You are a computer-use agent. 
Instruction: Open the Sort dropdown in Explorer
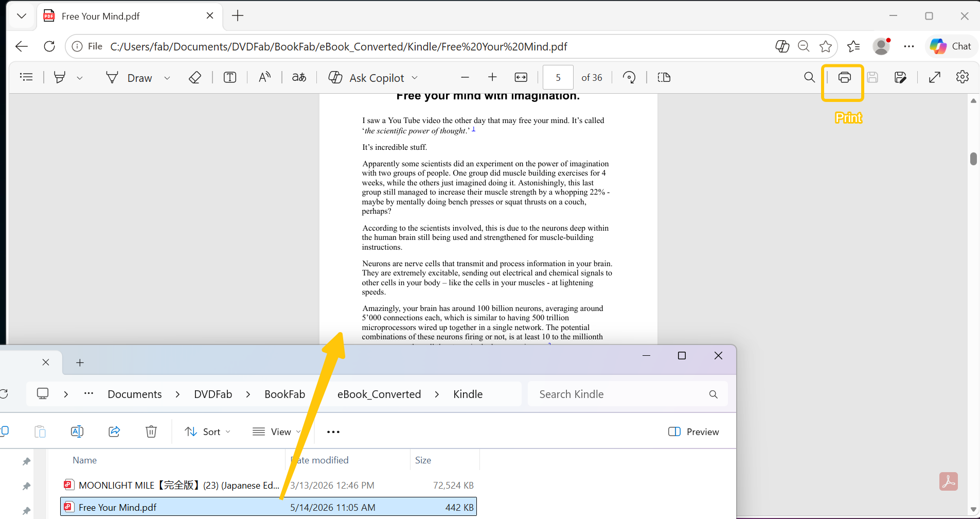click(x=208, y=432)
